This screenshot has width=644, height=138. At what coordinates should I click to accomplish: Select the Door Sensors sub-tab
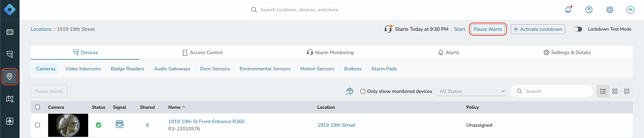(x=215, y=69)
